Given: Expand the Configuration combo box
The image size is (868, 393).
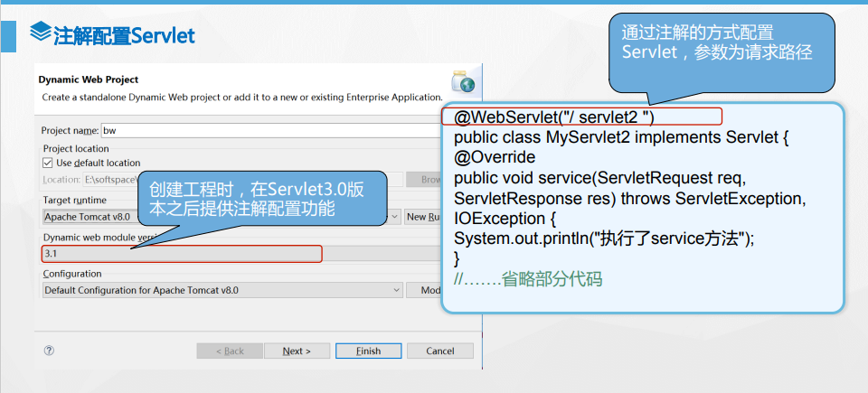Looking at the screenshot, I should click(x=222, y=290).
